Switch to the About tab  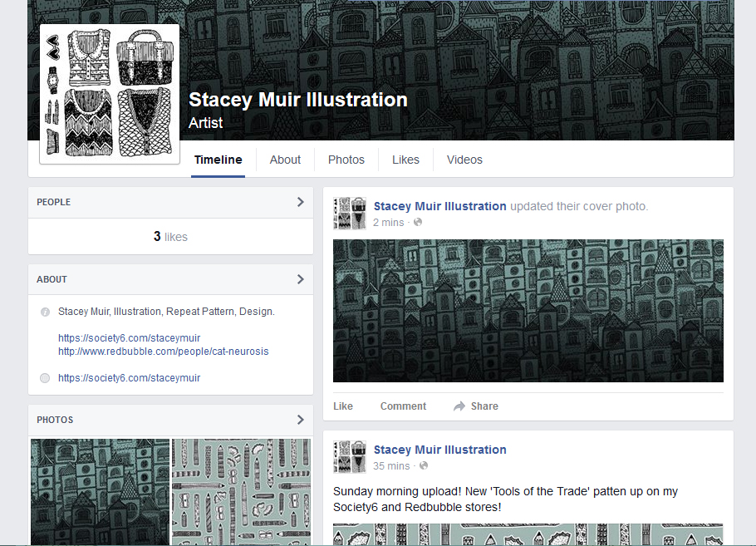pyautogui.click(x=285, y=160)
